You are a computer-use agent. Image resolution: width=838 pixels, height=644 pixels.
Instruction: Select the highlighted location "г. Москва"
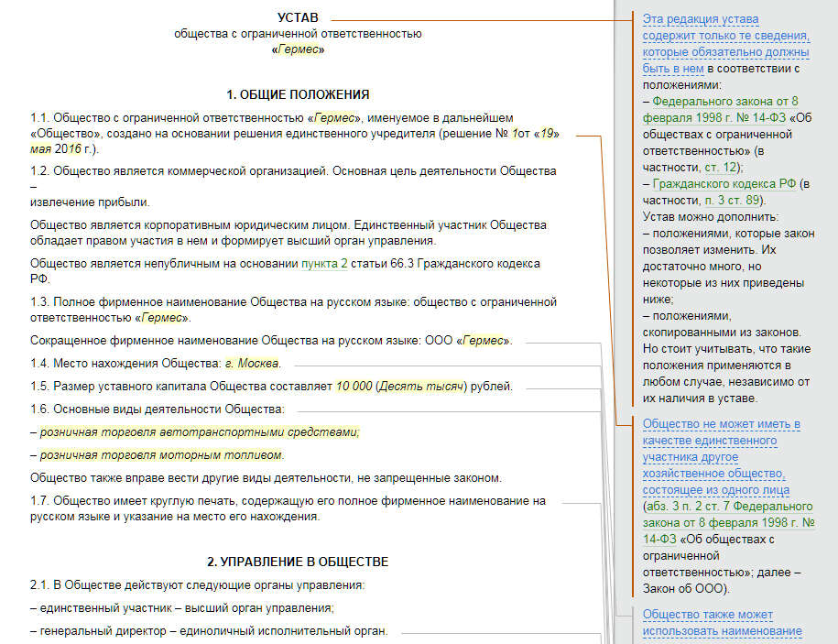point(252,364)
